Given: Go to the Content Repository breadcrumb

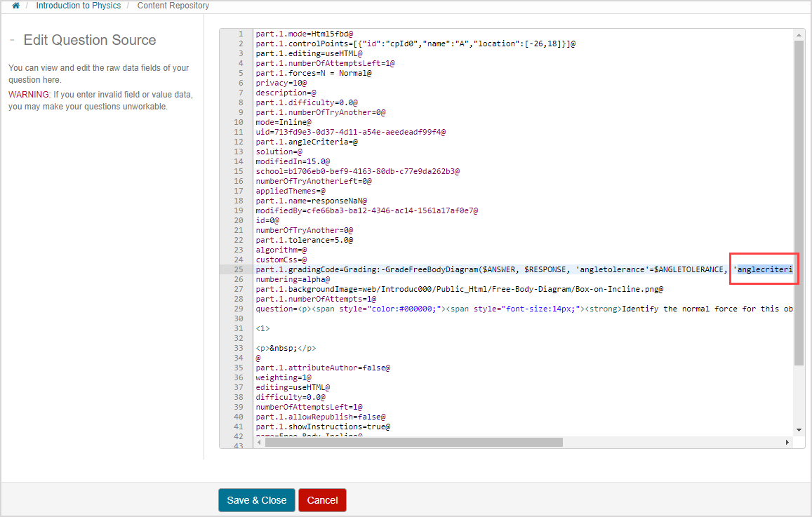Looking at the screenshot, I should click(x=173, y=6).
